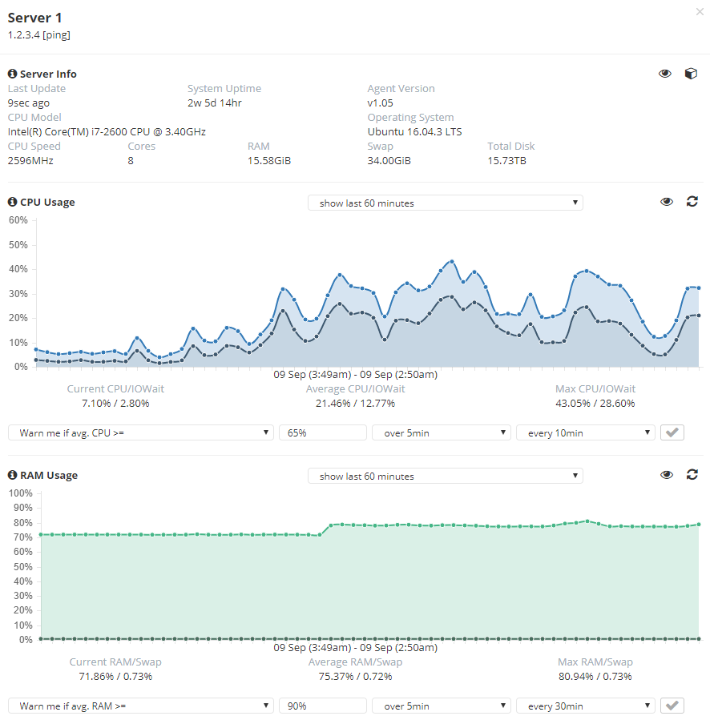Confirm CPU alert with checkmark button

point(672,432)
